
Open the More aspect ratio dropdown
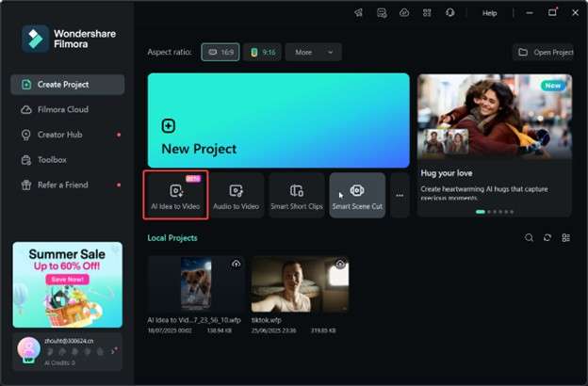coord(314,52)
